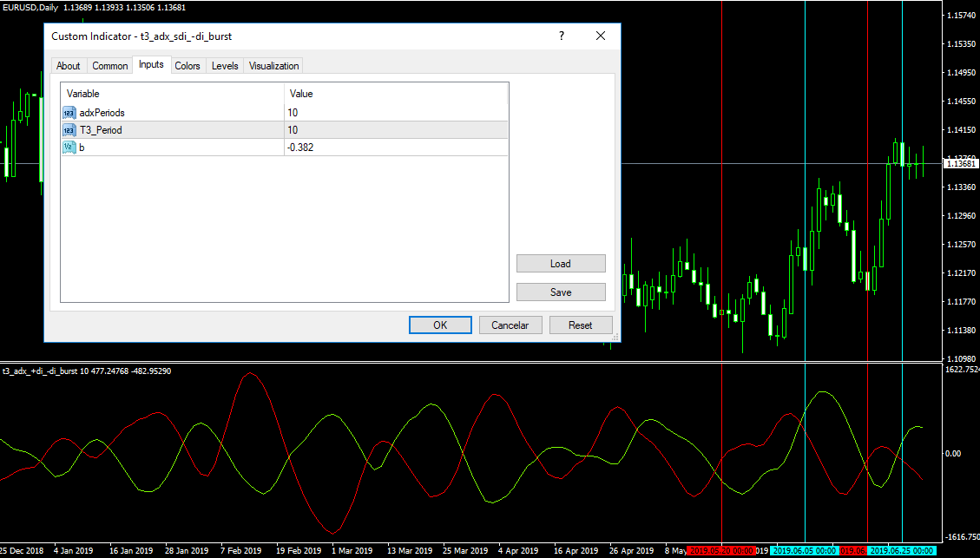Click the b double variable icon
This screenshot has height=558, width=980.
(x=69, y=148)
